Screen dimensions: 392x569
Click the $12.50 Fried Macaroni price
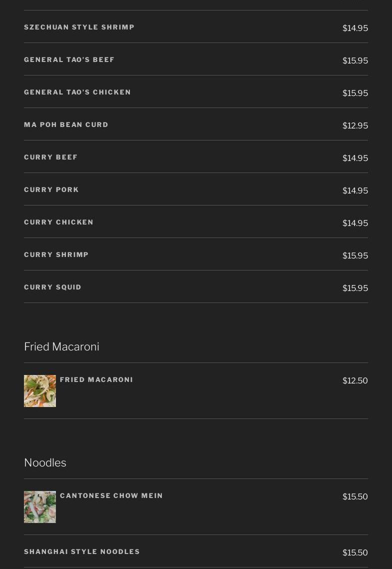(x=355, y=381)
